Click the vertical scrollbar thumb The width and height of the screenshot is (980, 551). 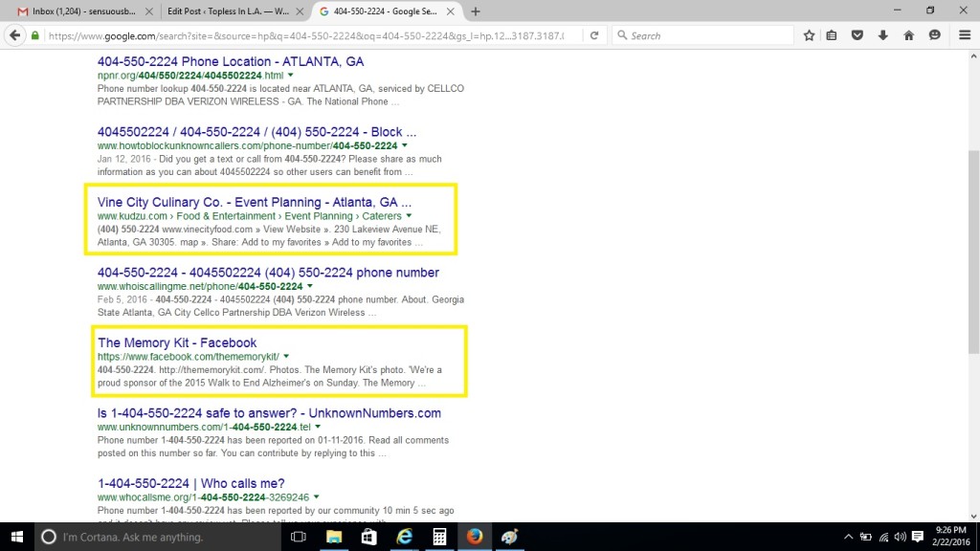[x=973, y=252]
